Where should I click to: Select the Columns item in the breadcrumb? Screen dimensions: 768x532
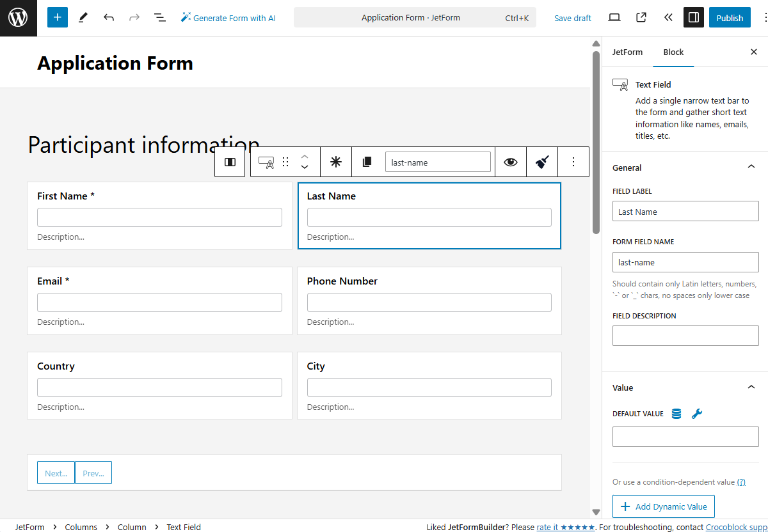[x=81, y=526]
